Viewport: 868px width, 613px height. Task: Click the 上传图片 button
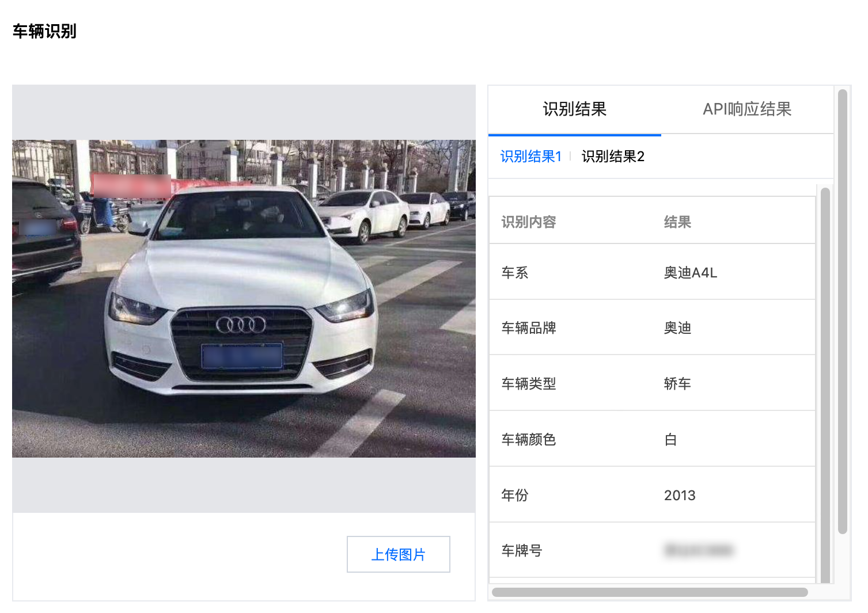coord(398,554)
